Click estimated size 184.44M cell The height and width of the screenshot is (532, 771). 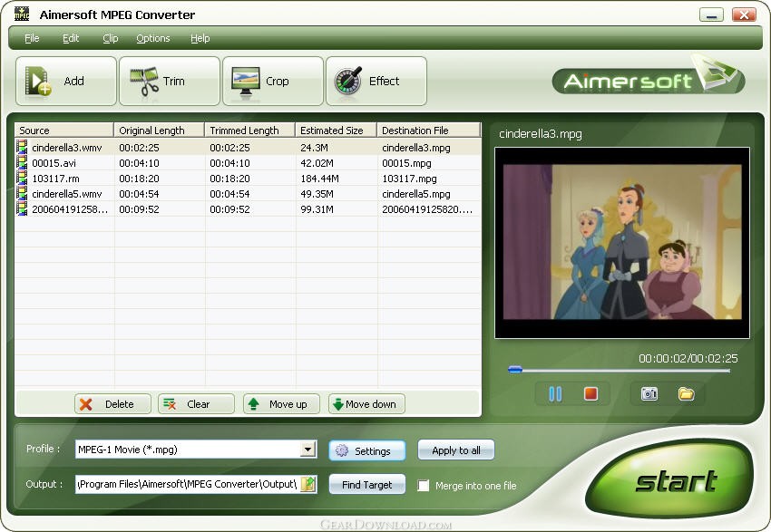[319, 179]
